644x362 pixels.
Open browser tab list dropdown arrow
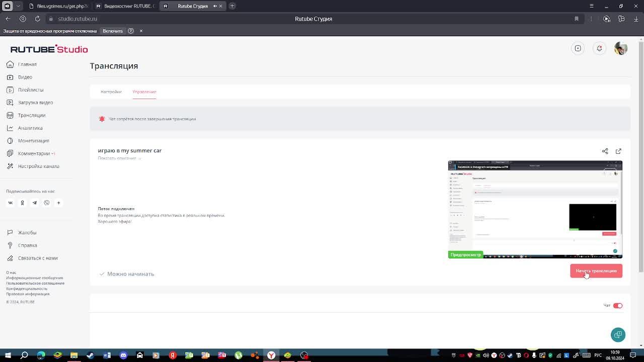(18, 6)
